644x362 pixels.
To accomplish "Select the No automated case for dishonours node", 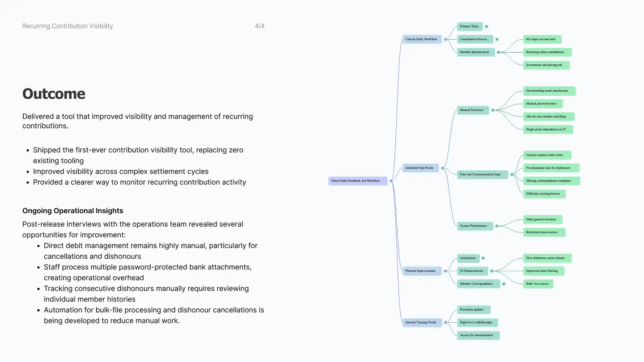I will 551,168.
